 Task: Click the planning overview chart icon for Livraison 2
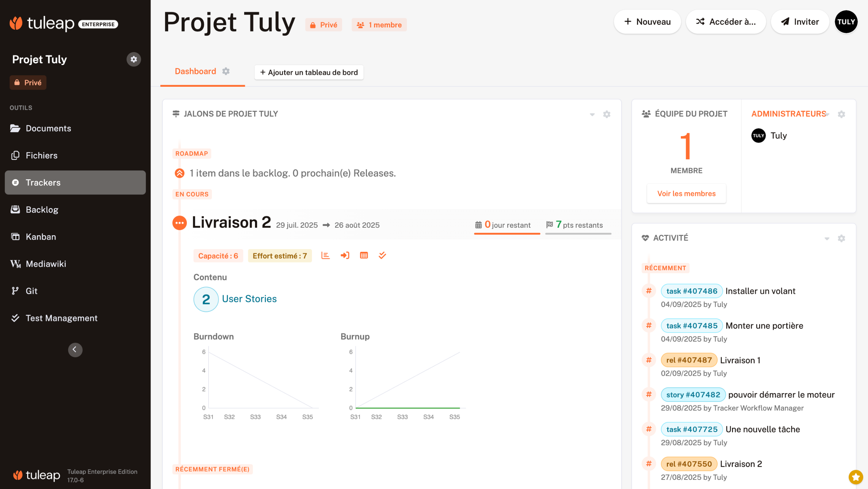click(325, 256)
